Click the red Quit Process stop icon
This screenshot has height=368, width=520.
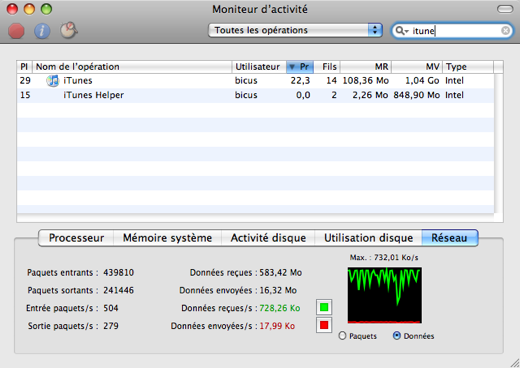coord(16,31)
